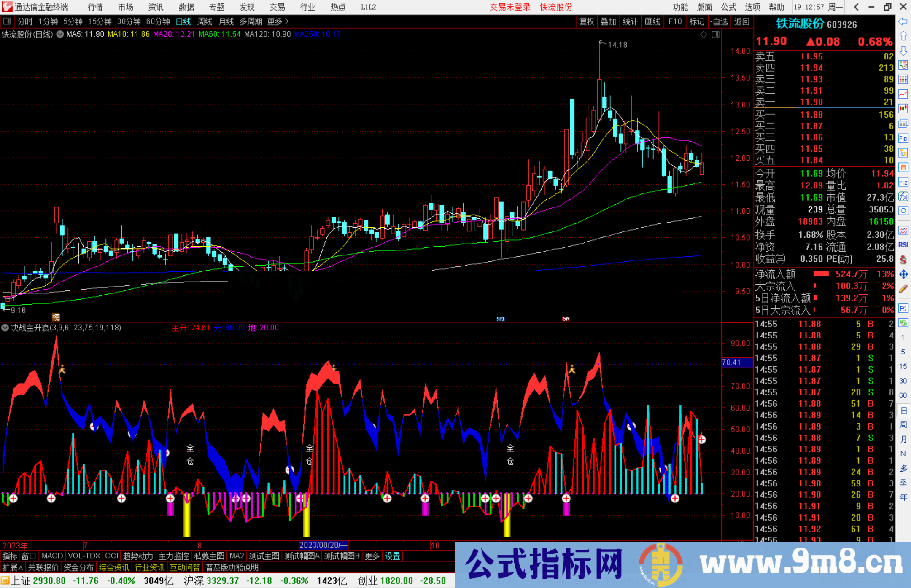Image resolution: width=911 pixels, height=588 pixels.
Task: Click the 2023/08/28 date marker on timeline
Action: pos(323,545)
